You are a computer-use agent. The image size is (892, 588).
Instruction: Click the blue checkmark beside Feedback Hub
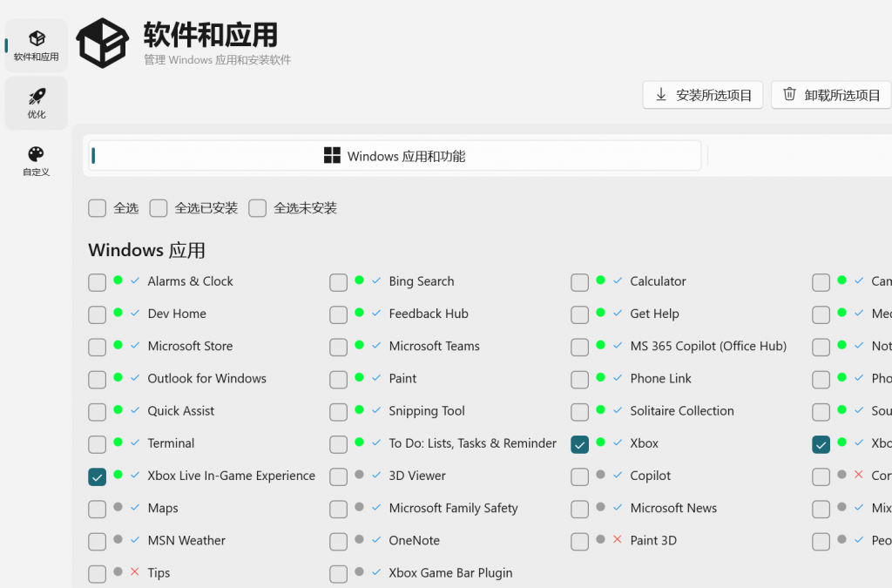click(376, 313)
